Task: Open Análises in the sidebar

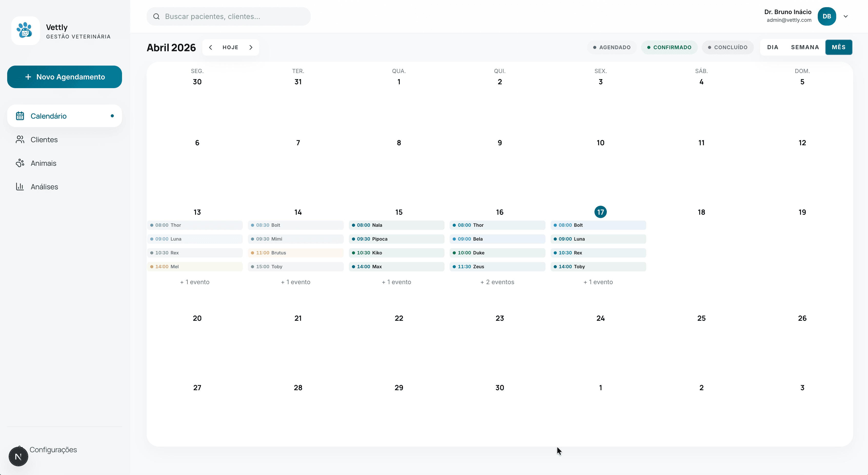Action: [64, 187]
